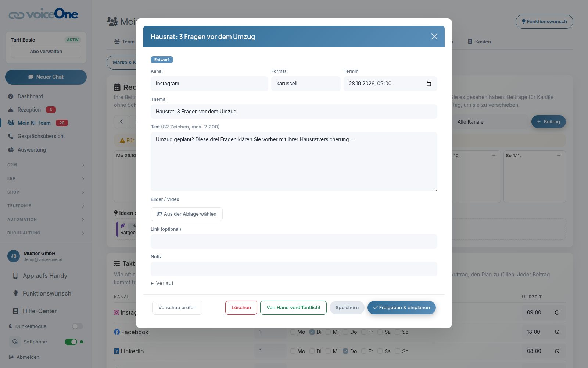Image resolution: width=588 pixels, height=368 pixels.
Task: Switch to the Kosten tab
Action: pyautogui.click(x=479, y=42)
